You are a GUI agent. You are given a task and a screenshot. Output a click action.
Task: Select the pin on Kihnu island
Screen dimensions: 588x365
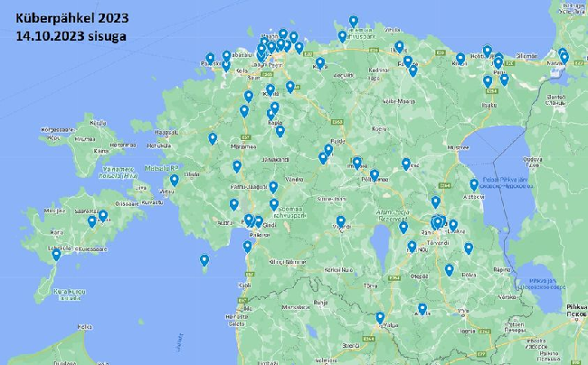pyautogui.click(x=204, y=260)
